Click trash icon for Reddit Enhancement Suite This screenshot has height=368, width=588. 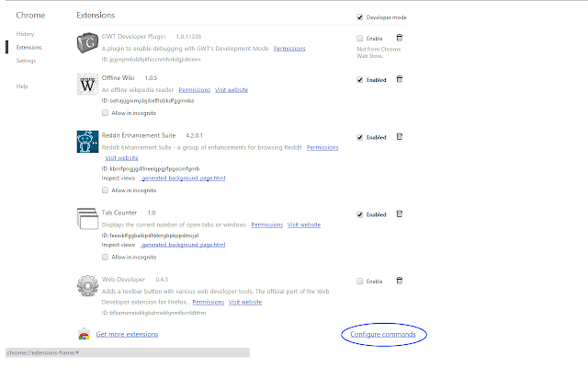400,137
